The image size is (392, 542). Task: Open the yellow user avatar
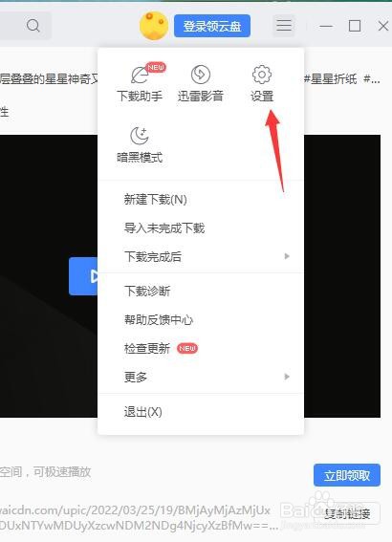click(x=154, y=26)
